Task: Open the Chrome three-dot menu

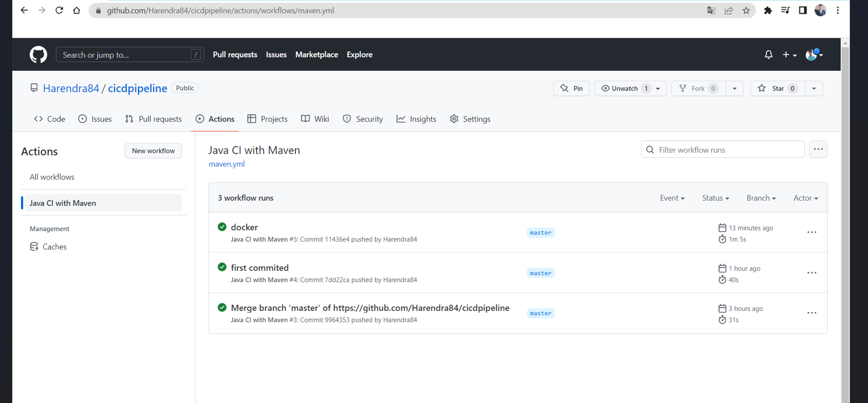Action: click(x=838, y=10)
